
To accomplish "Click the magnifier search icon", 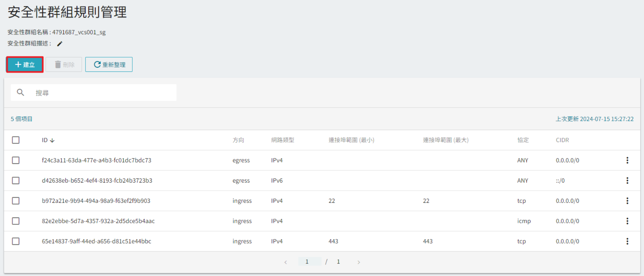I will (20, 92).
